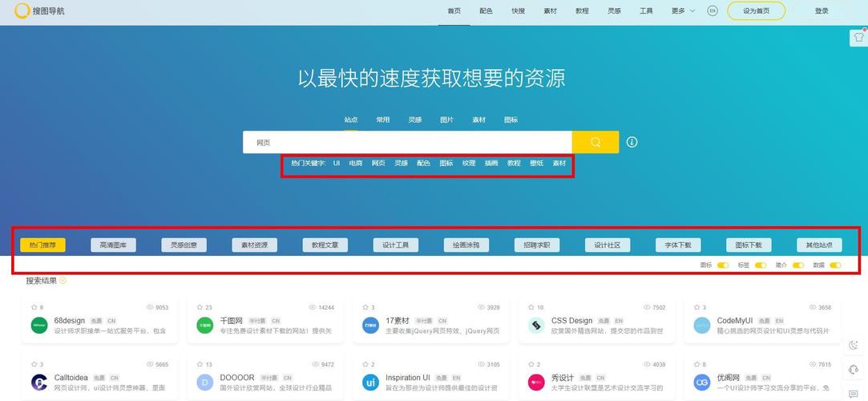This screenshot has height=401, width=868.
Task: Select the 图片 search tab
Action: click(446, 119)
